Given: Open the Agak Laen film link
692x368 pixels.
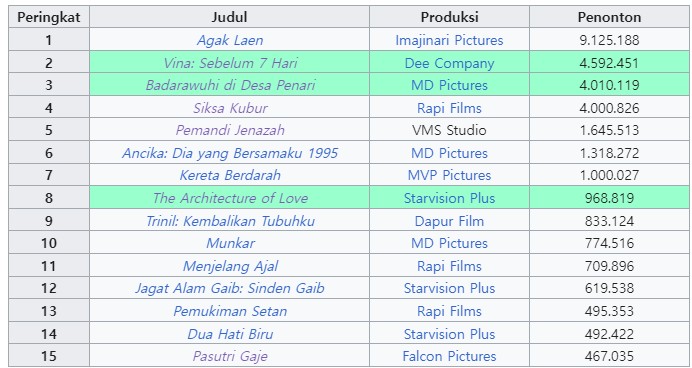Looking at the screenshot, I should click(230, 41).
